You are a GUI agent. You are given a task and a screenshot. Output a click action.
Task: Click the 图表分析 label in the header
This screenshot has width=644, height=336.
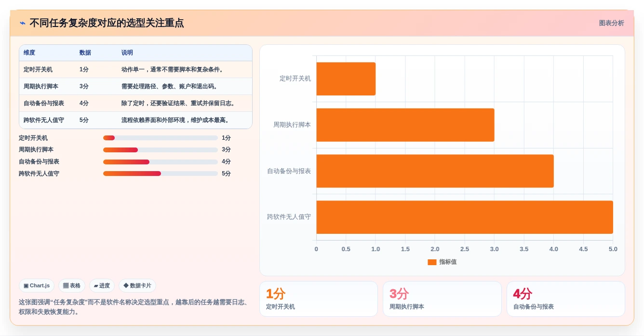(611, 23)
